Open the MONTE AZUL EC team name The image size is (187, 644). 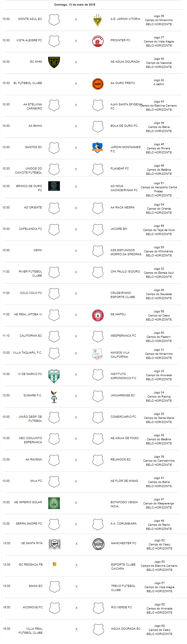click(30, 19)
